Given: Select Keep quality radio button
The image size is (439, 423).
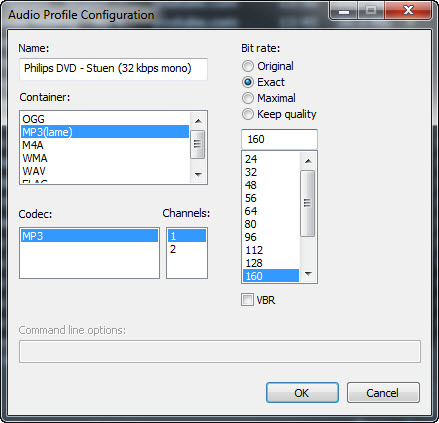Looking at the screenshot, I should tap(248, 114).
